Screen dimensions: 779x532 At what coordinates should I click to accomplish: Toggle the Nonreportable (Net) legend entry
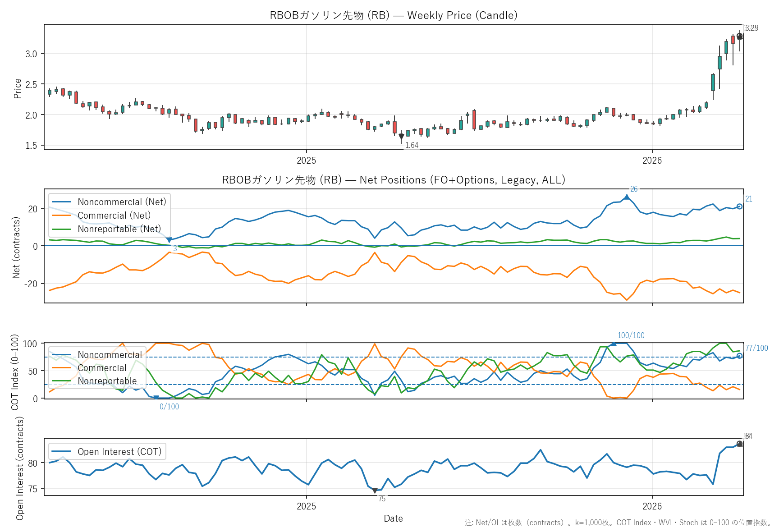[x=119, y=229]
